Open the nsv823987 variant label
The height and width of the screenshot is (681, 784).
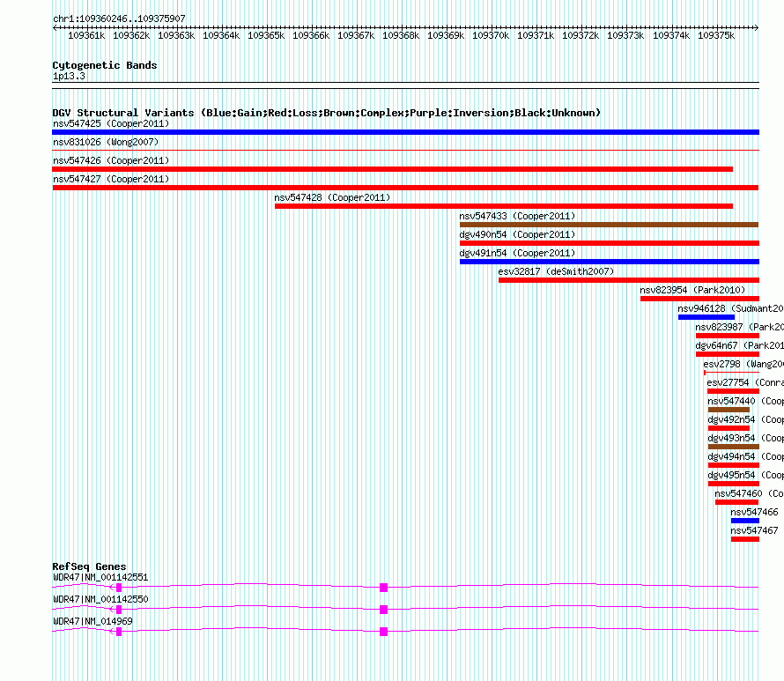[739, 327]
